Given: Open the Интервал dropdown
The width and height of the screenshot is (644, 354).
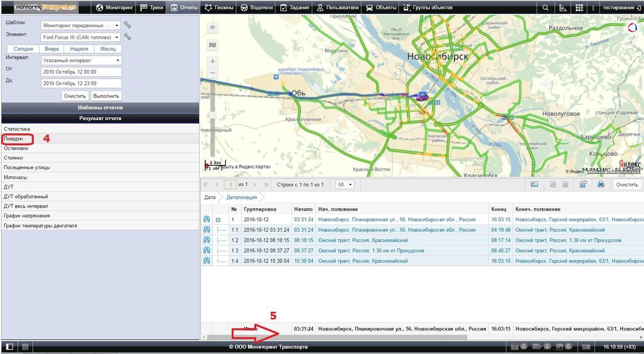Looking at the screenshot, I should coord(81,60).
